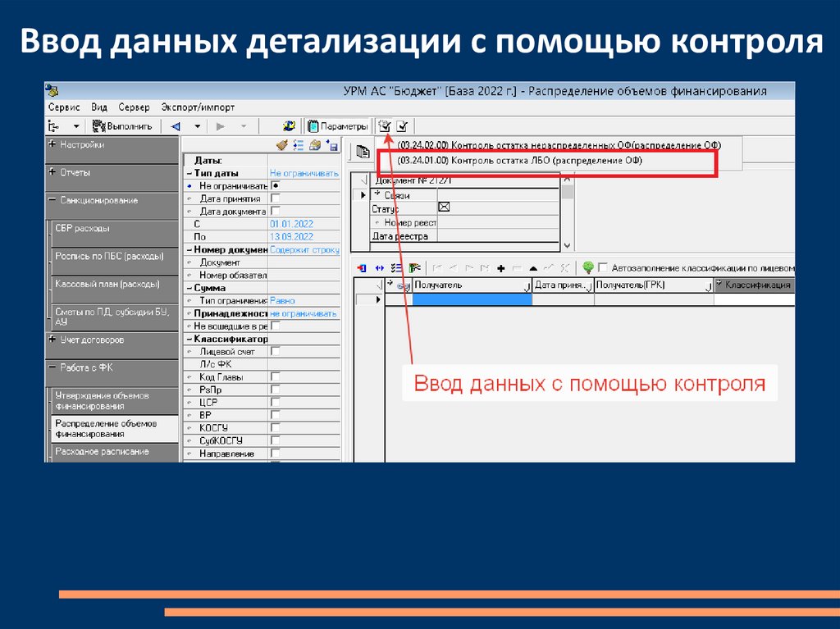
Task: Tick the Дата принятия checkbox
Action: [275, 198]
